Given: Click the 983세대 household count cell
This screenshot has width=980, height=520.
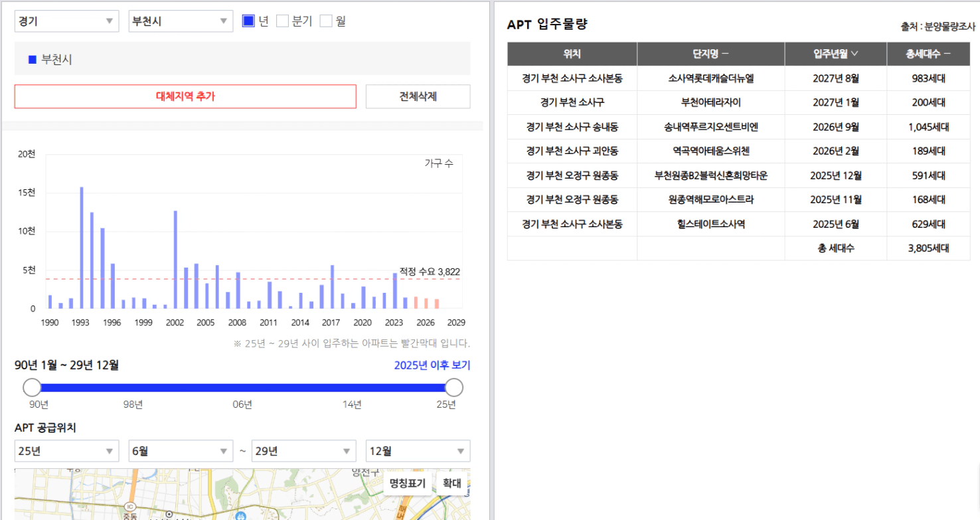Looking at the screenshot, I should coord(928,78).
